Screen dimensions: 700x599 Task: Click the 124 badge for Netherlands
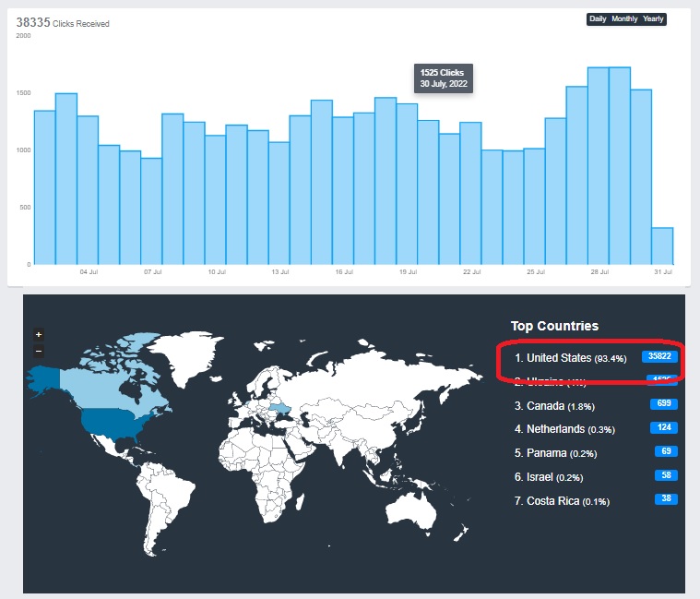pos(664,428)
